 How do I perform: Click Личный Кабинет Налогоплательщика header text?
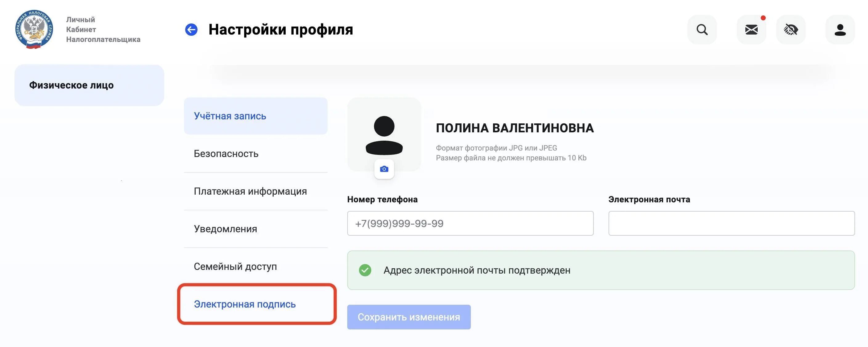pyautogui.click(x=103, y=30)
